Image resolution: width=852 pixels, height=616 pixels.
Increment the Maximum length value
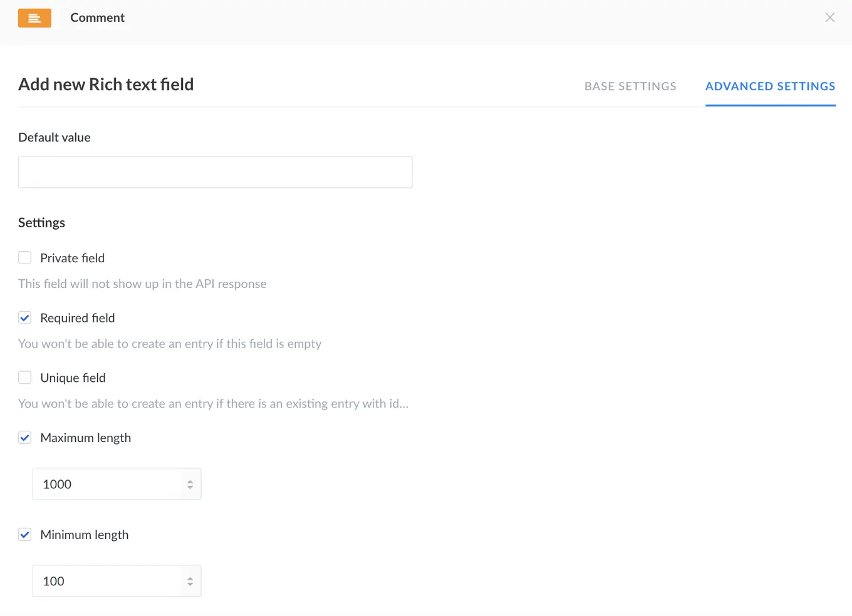(190, 480)
